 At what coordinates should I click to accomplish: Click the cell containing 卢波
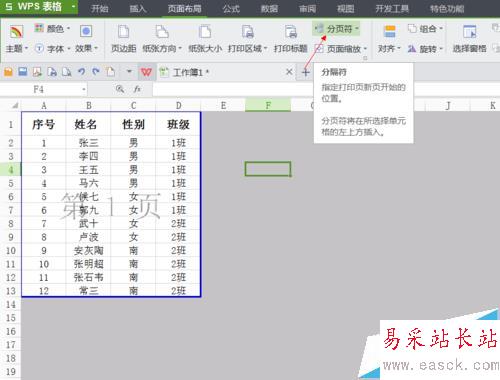88,237
